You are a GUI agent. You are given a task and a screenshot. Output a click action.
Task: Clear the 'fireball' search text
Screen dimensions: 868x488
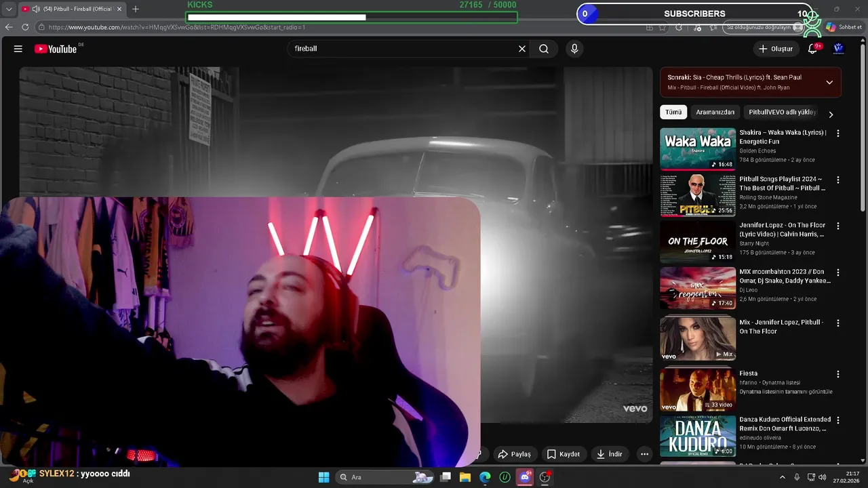tap(522, 49)
